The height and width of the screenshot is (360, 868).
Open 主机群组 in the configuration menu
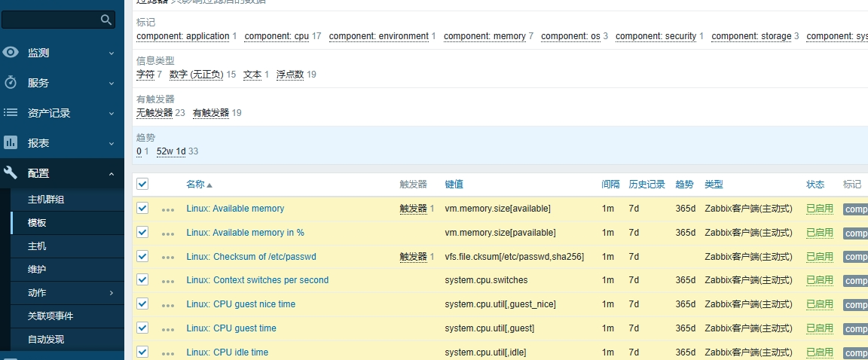coord(46,200)
